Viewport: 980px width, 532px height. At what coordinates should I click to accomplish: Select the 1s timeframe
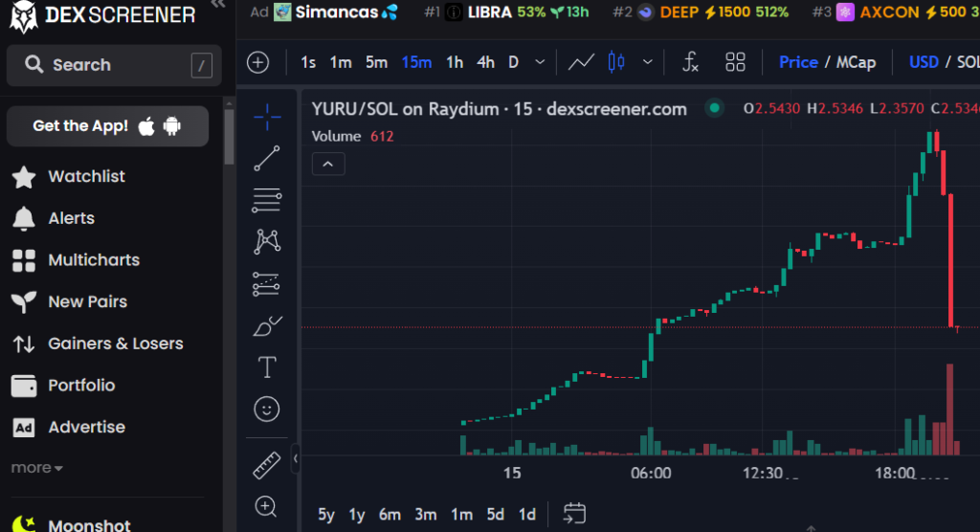pyautogui.click(x=307, y=62)
